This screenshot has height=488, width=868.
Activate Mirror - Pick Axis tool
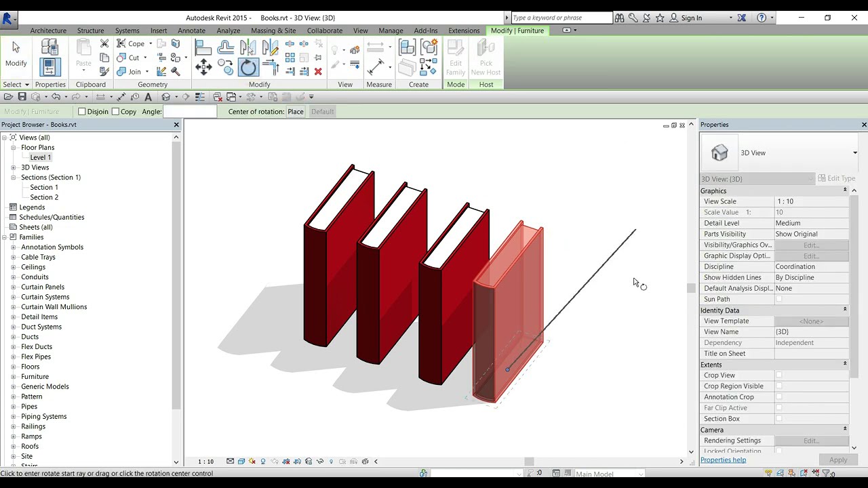click(x=248, y=47)
